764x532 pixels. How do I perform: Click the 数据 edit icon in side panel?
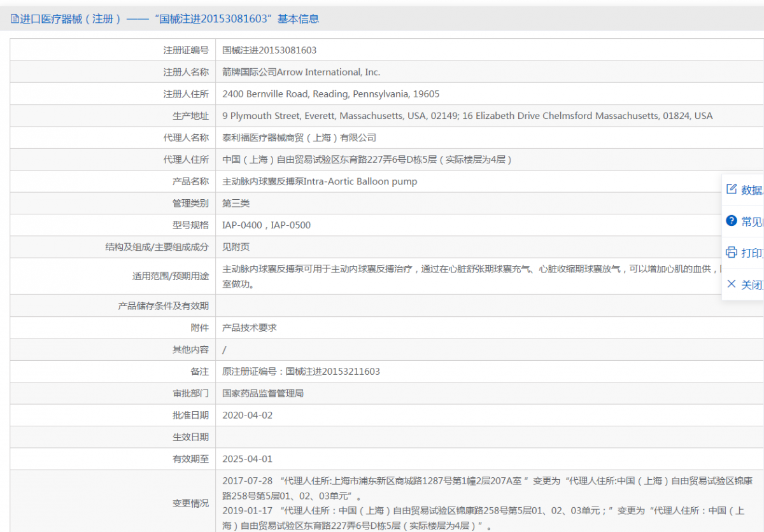pos(732,189)
